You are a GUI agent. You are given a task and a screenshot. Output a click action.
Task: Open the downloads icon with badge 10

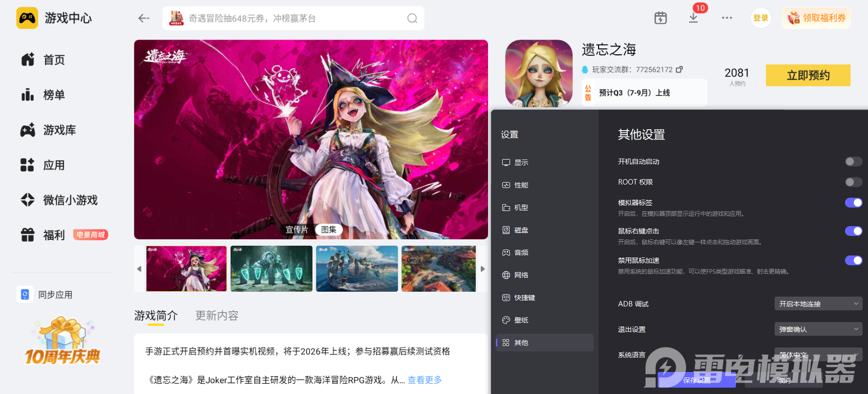pos(693,18)
